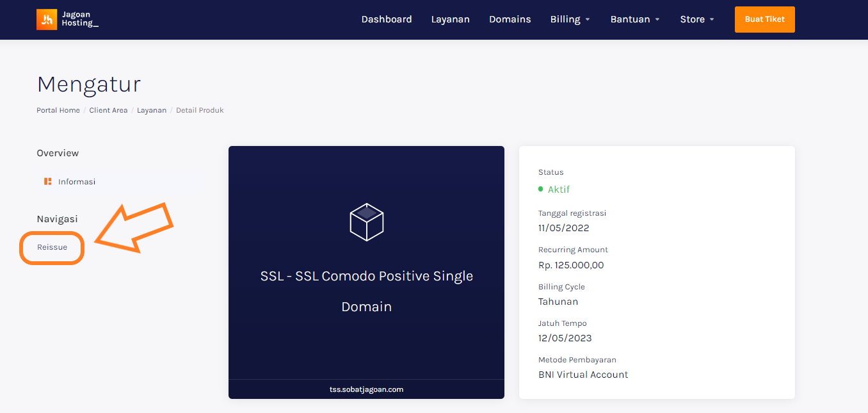Click the BNI Virtual Account payment text
Image resolution: width=868 pixels, height=413 pixels.
583,375
